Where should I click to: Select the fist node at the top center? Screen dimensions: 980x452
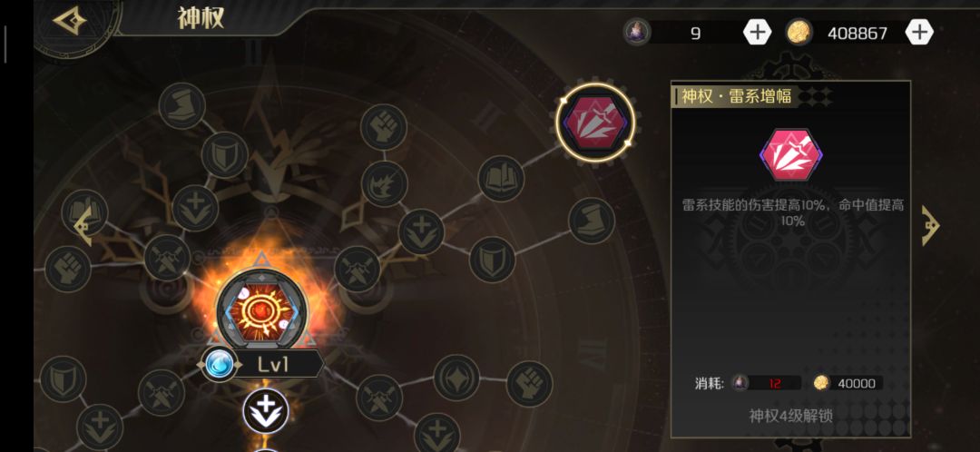[384, 127]
